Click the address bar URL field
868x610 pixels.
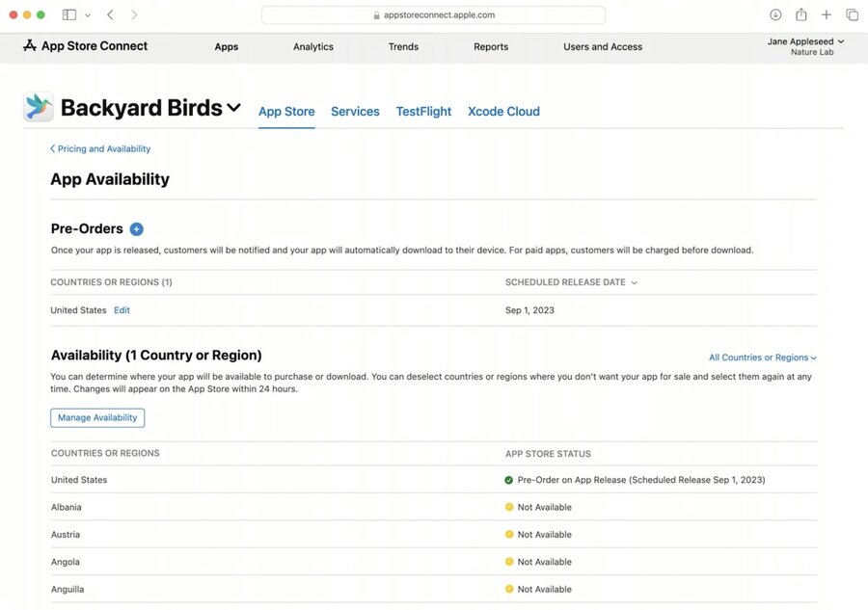[433, 15]
